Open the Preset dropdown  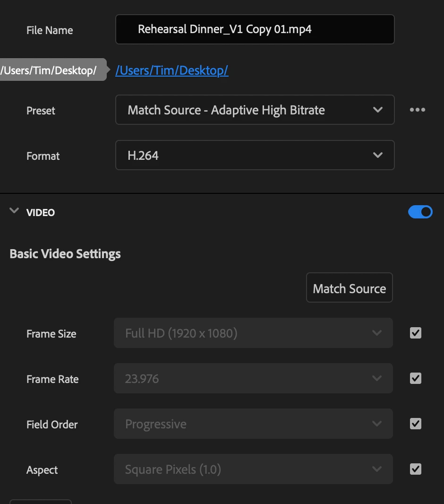[x=255, y=110]
